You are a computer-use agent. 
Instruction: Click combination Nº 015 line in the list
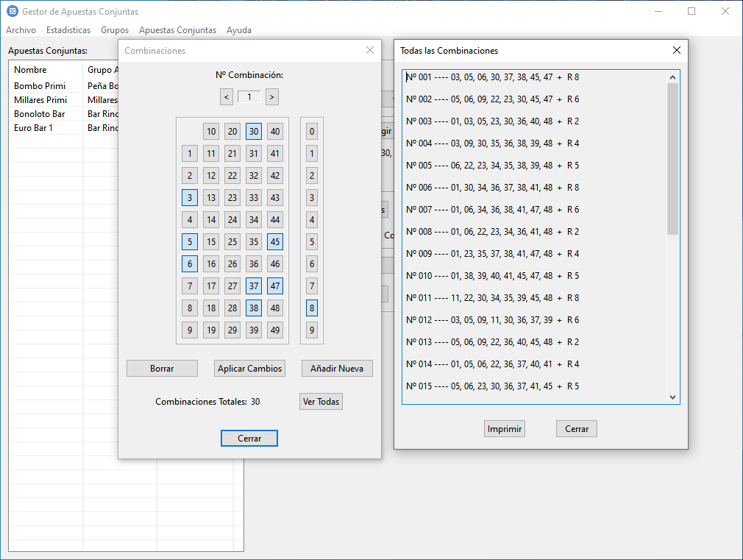pyautogui.click(x=492, y=386)
